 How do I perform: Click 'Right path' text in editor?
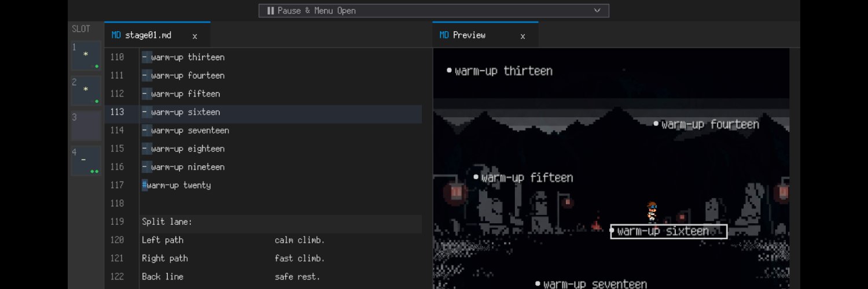tap(165, 258)
